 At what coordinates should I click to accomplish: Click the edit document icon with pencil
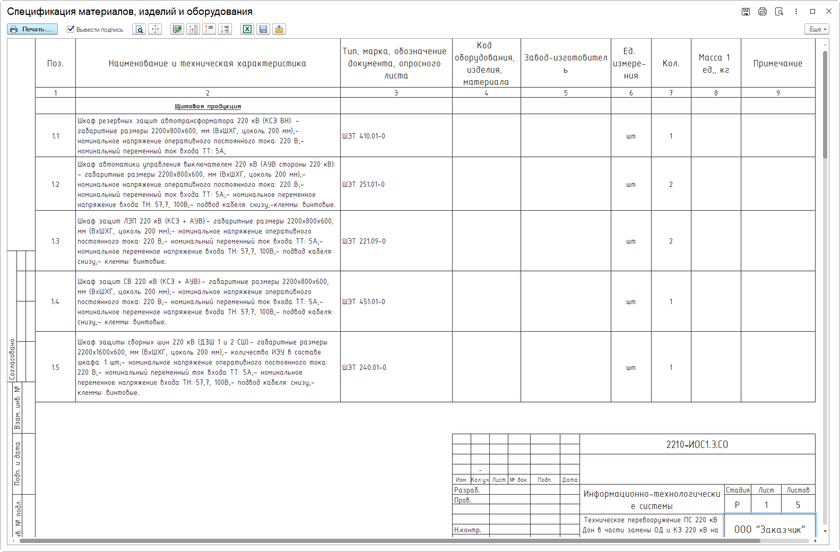click(x=177, y=30)
